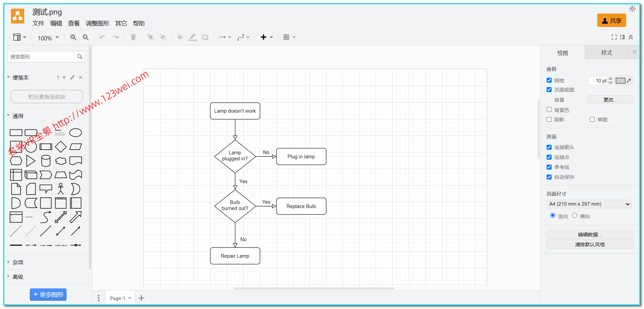Click the 共享 share button
644x309 pixels.
click(611, 21)
